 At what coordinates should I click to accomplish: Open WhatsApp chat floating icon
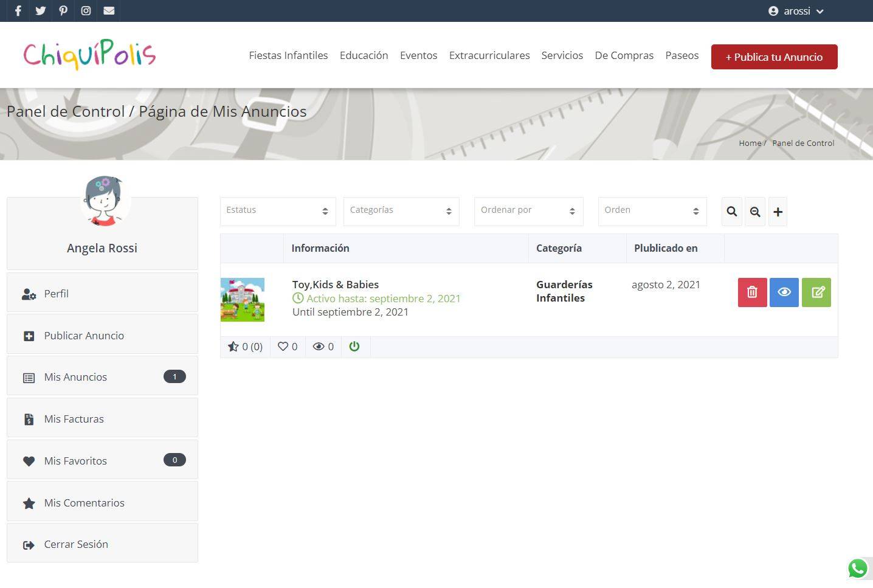(858, 569)
